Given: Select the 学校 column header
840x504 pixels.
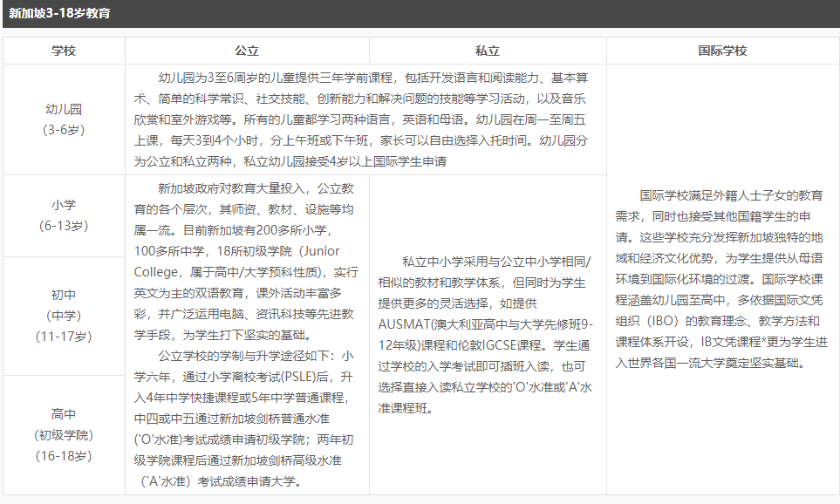Looking at the screenshot, I should point(61,50).
